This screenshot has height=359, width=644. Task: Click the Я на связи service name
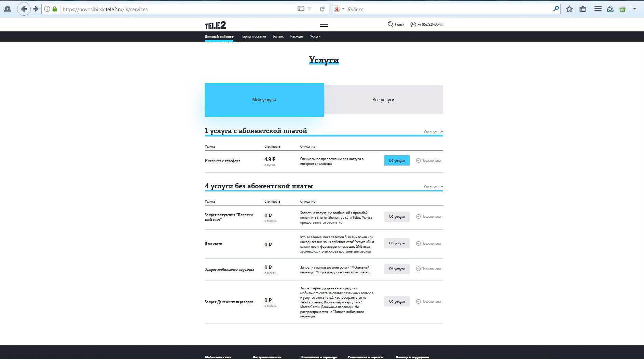click(x=214, y=244)
